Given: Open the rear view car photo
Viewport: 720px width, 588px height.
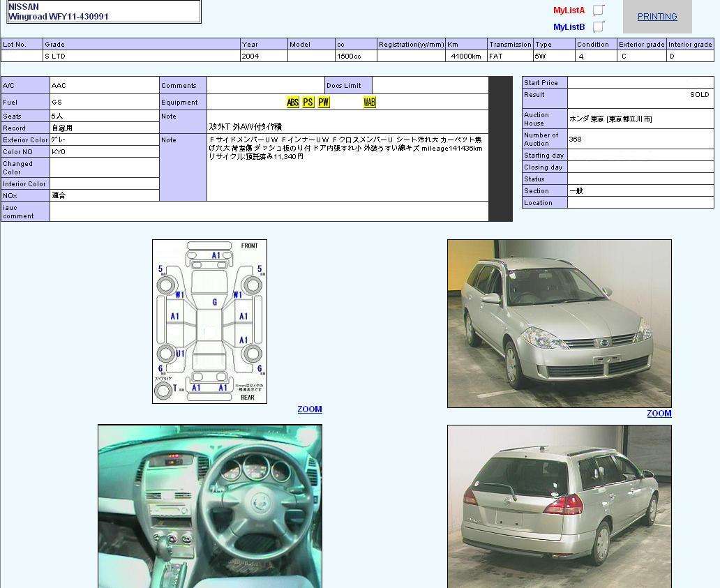Looking at the screenshot, I should pos(560,506).
